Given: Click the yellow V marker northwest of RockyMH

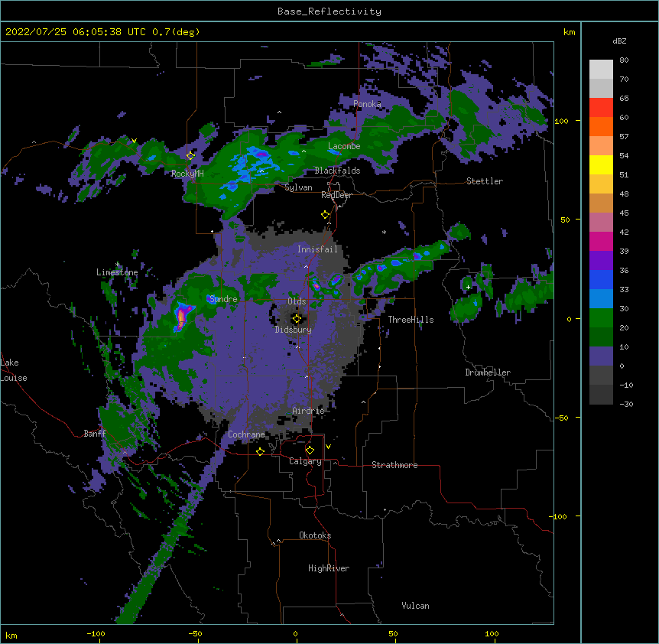Looking at the screenshot, I should tap(134, 141).
